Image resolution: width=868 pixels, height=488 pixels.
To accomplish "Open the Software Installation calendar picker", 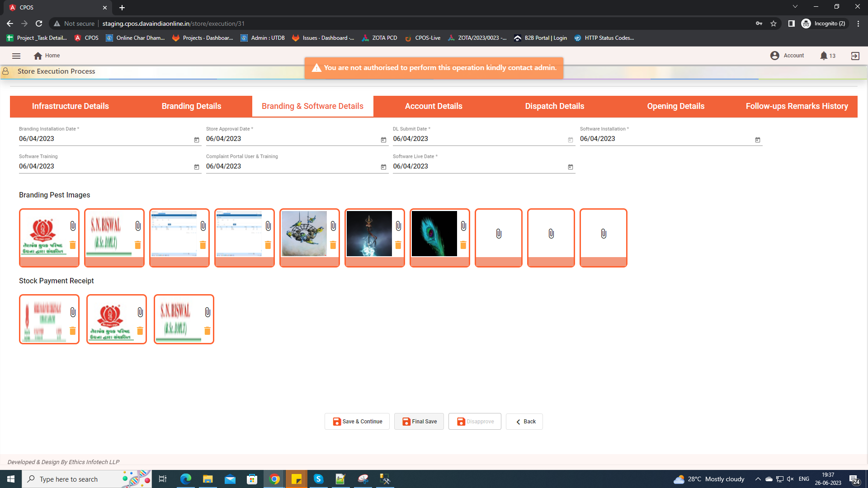I will point(757,140).
